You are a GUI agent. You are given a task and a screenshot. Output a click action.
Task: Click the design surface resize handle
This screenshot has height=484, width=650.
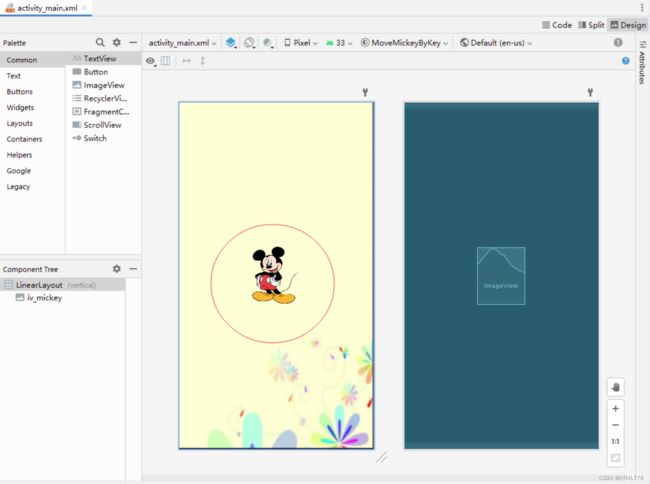point(382,457)
